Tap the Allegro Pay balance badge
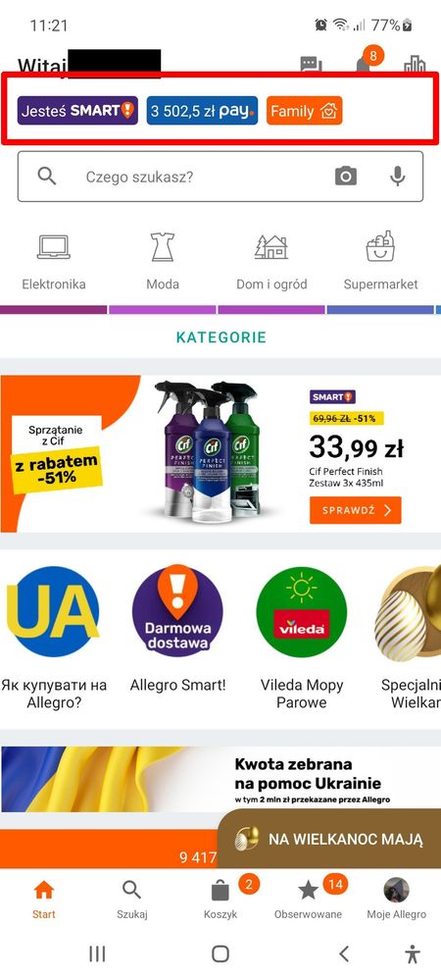The width and height of the screenshot is (441, 980). (x=203, y=111)
